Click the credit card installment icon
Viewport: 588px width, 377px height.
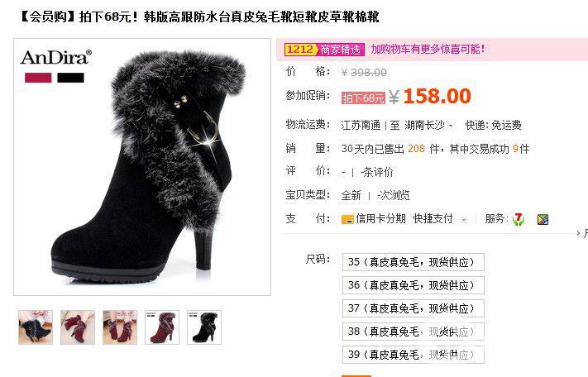(347, 219)
